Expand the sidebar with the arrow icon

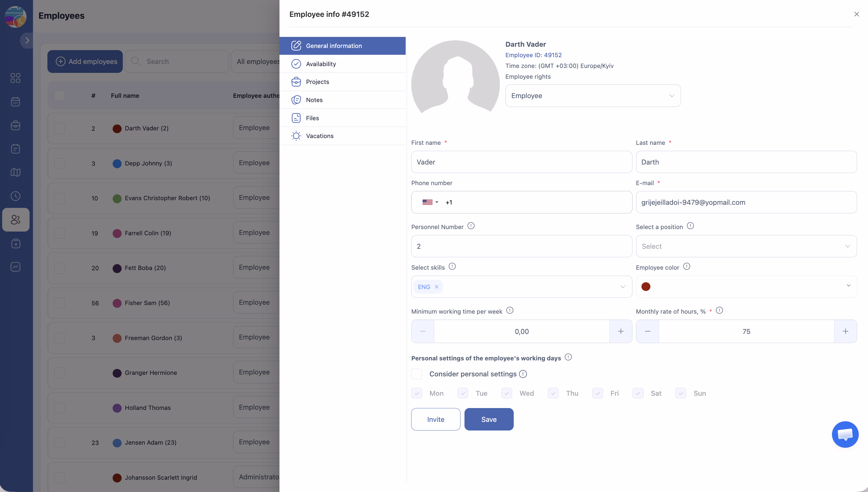pos(27,41)
